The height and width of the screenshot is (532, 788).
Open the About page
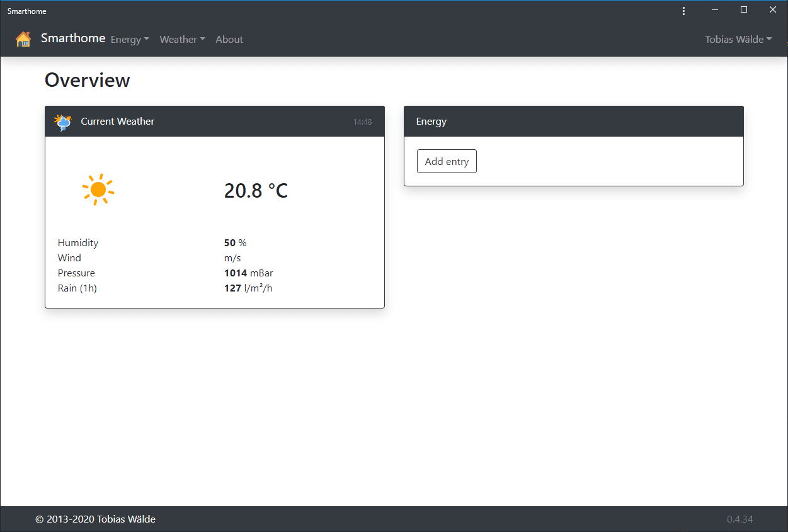pos(229,39)
